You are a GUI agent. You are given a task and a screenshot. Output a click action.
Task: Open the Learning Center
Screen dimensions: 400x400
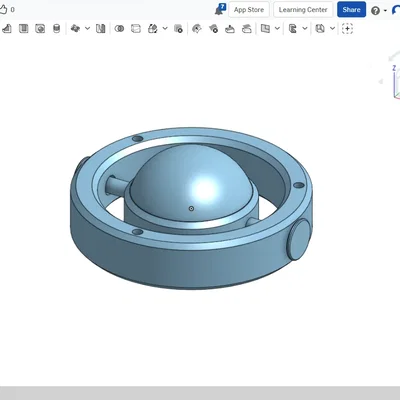tap(303, 10)
